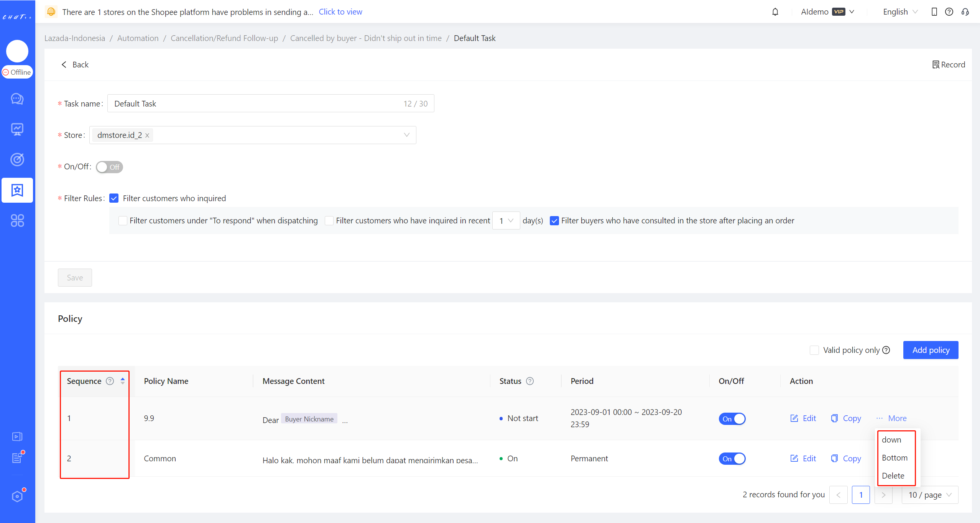Open the 10 / page size dropdown
Screen dimensions: 980x523
point(930,495)
